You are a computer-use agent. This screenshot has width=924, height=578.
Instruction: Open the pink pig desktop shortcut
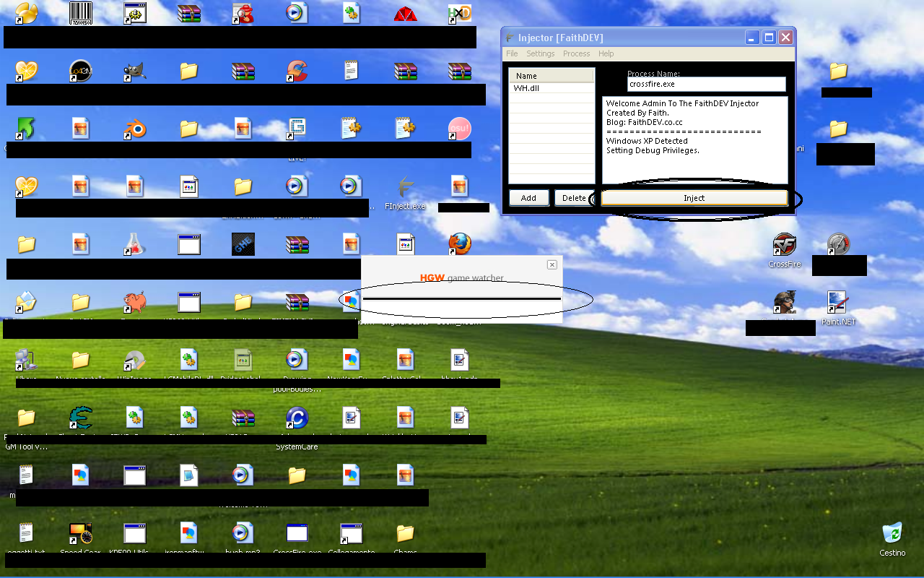tap(134, 301)
